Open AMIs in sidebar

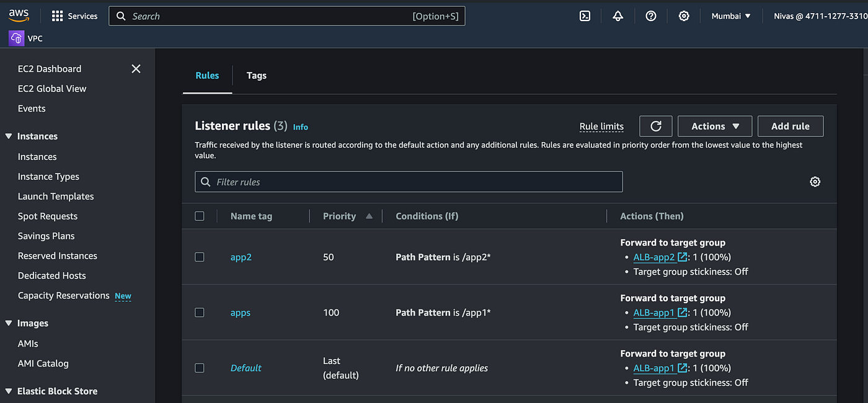coord(28,343)
